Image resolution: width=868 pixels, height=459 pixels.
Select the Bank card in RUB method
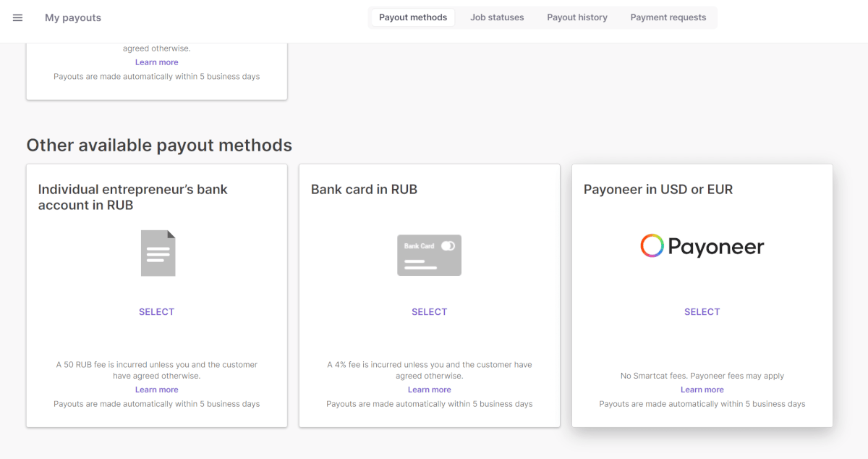pyautogui.click(x=429, y=312)
